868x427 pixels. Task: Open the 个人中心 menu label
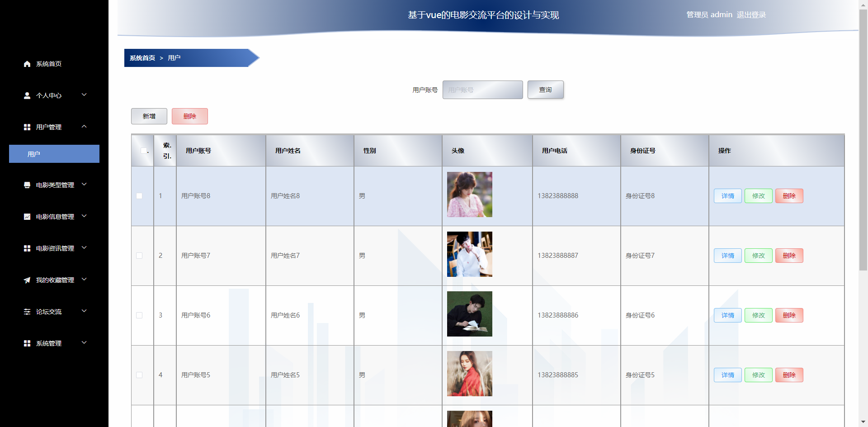(49, 95)
